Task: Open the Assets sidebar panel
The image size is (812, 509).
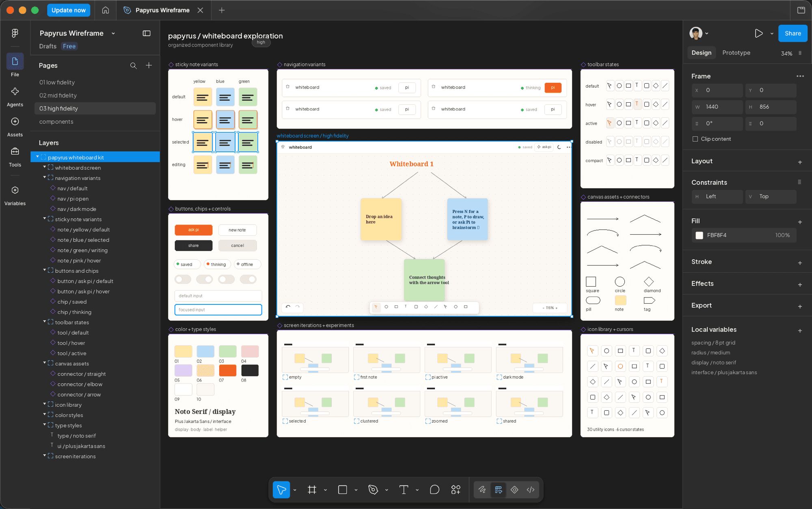Action: tap(15, 127)
